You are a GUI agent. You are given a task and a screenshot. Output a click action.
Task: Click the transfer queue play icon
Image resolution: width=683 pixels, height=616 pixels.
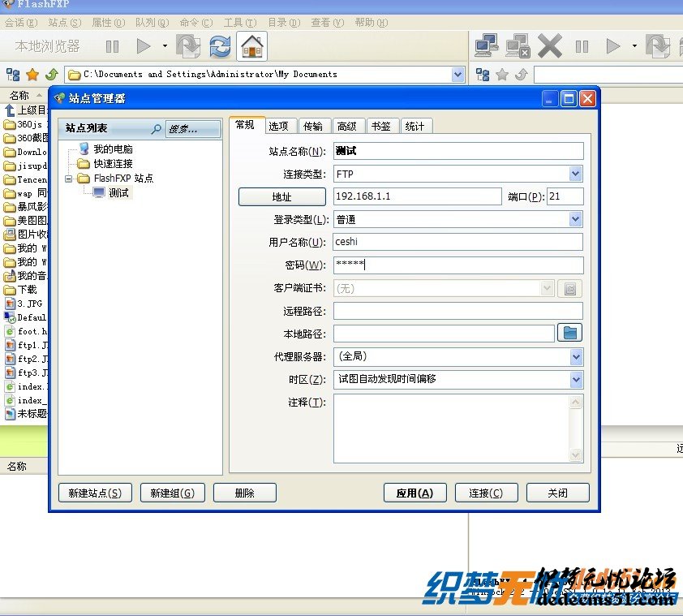[x=614, y=46]
